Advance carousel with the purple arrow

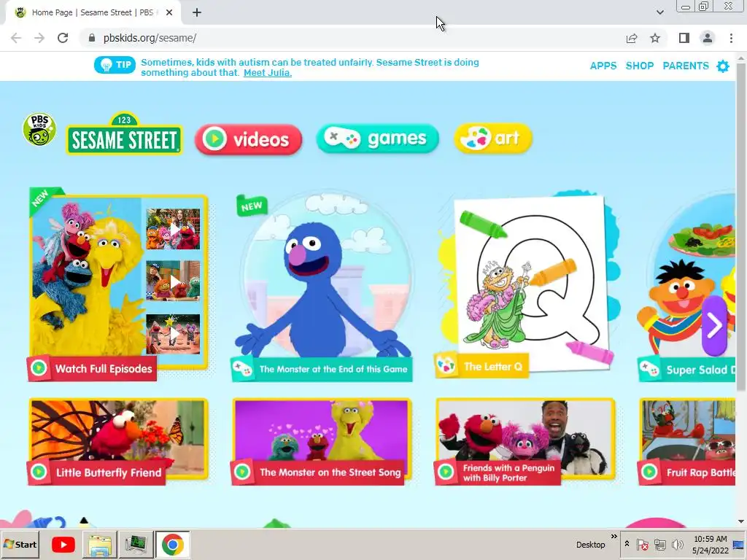coord(714,326)
